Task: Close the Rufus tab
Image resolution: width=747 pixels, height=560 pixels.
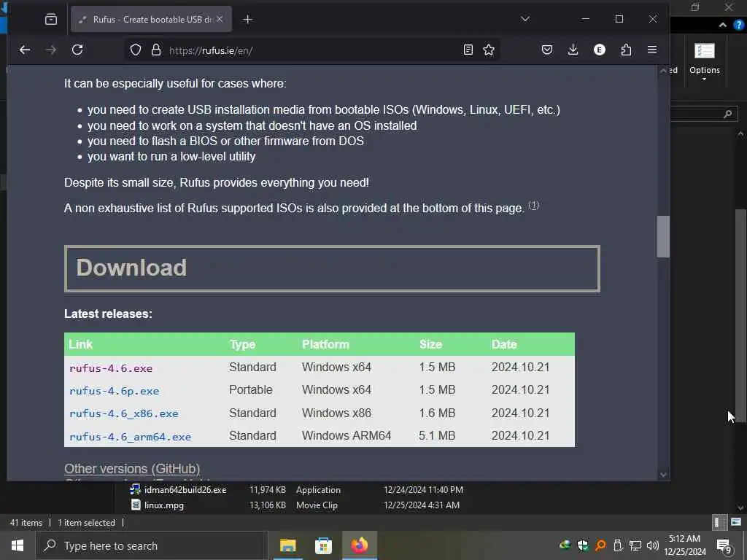Action: (220, 19)
